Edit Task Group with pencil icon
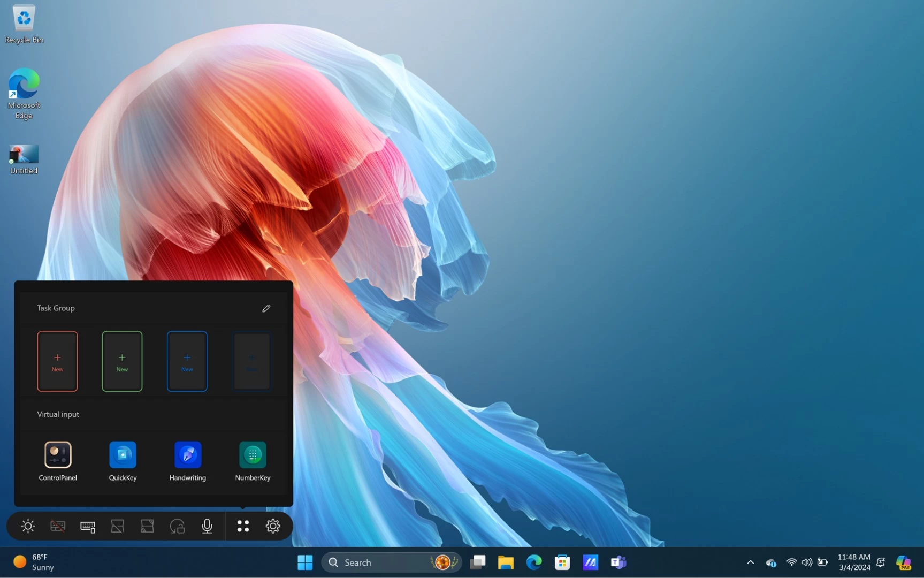The width and height of the screenshot is (924, 578). 266,308
